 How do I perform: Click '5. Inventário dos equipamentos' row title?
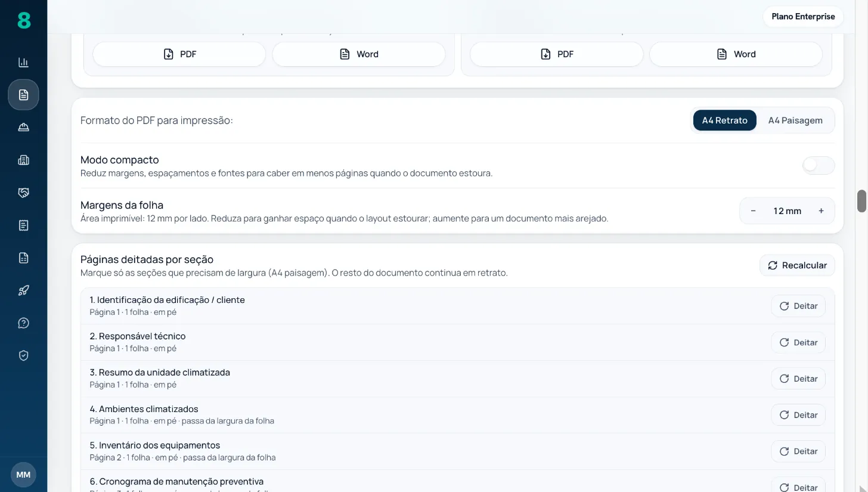[x=155, y=445]
